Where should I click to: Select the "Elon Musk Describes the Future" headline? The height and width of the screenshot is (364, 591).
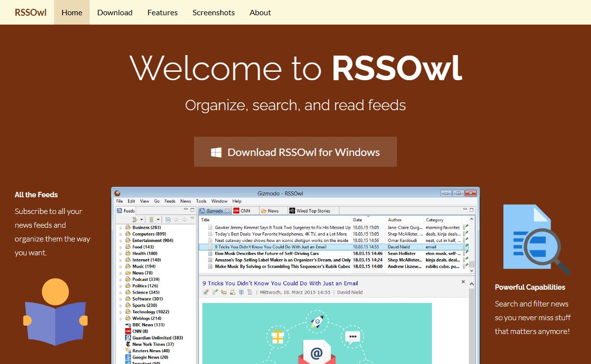click(x=267, y=253)
